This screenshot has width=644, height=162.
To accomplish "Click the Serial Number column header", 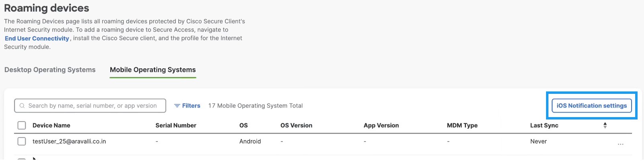I will (176, 126).
